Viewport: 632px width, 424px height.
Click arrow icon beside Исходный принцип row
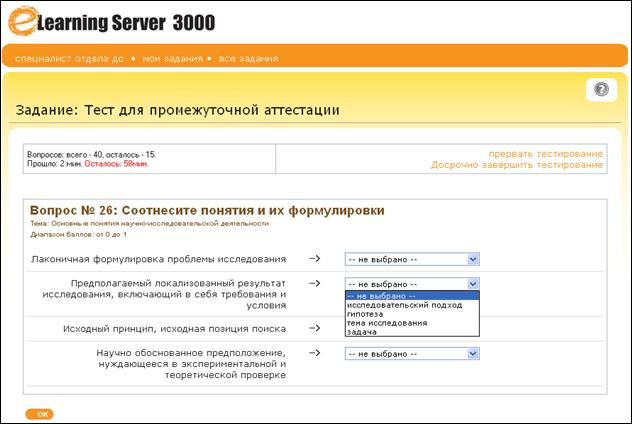[315, 328]
